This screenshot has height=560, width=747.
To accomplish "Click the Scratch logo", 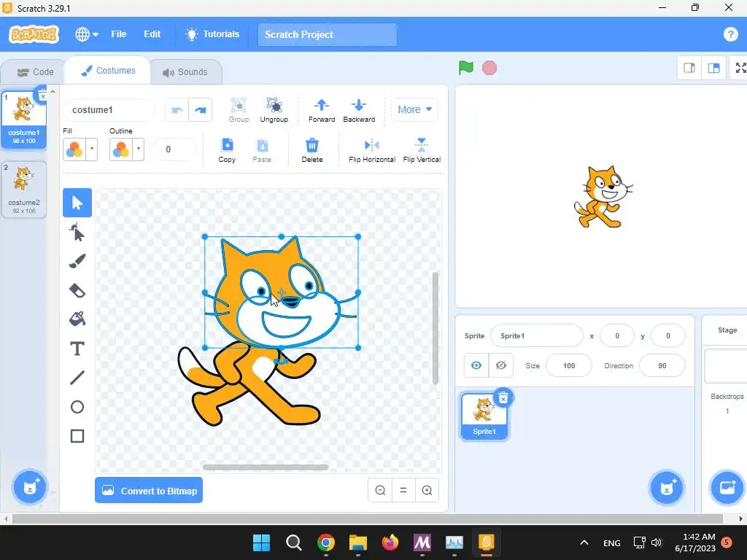I will pyautogui.click(x=34, y=34).
